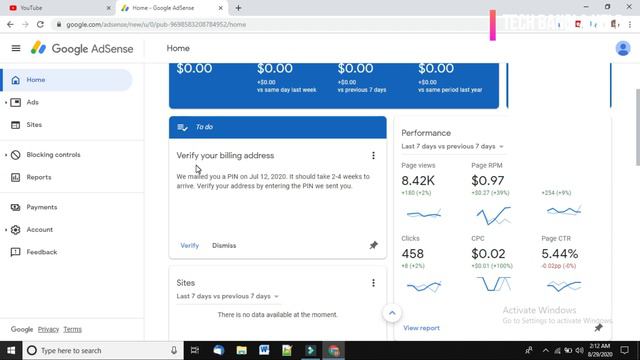
Task: Expand the Ads submenu arrow
Action: [6, 102]
